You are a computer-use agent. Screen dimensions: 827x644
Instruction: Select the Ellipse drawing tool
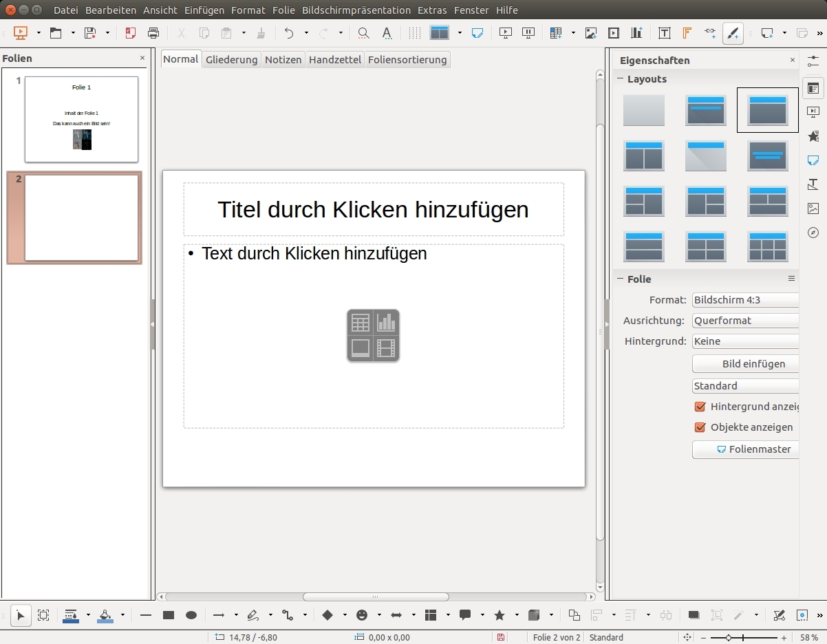tap(191, 615)
